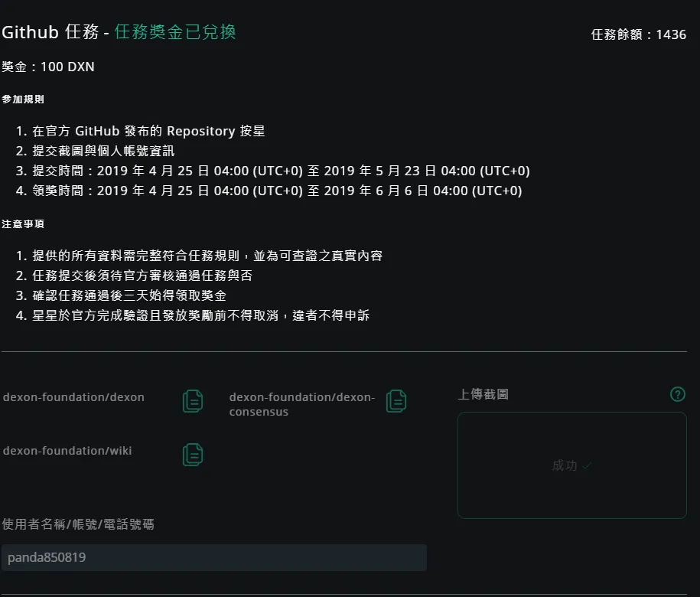Click rule 在官方 GitHub 發布的 Repository 按星

coord(148,131)
